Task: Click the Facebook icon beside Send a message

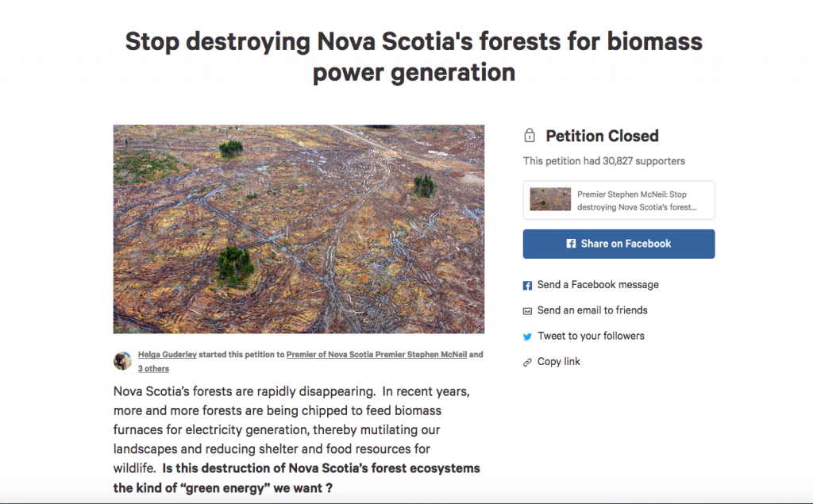Action: point(527,285)
